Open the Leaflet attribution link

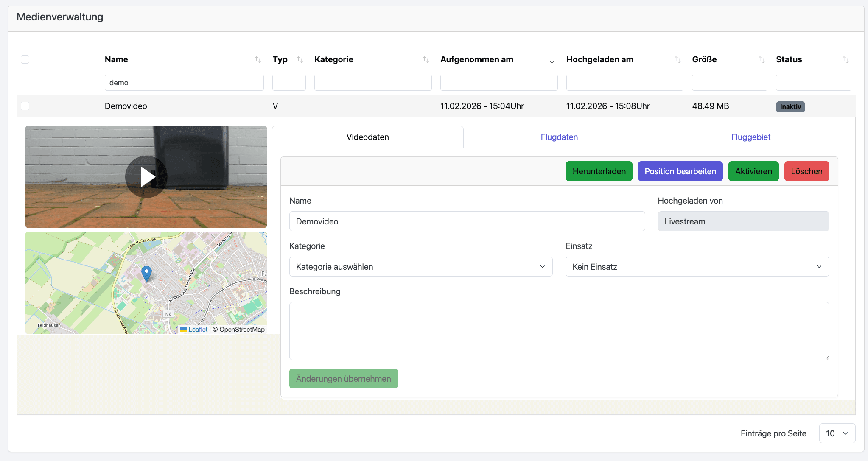pos(198,330)
